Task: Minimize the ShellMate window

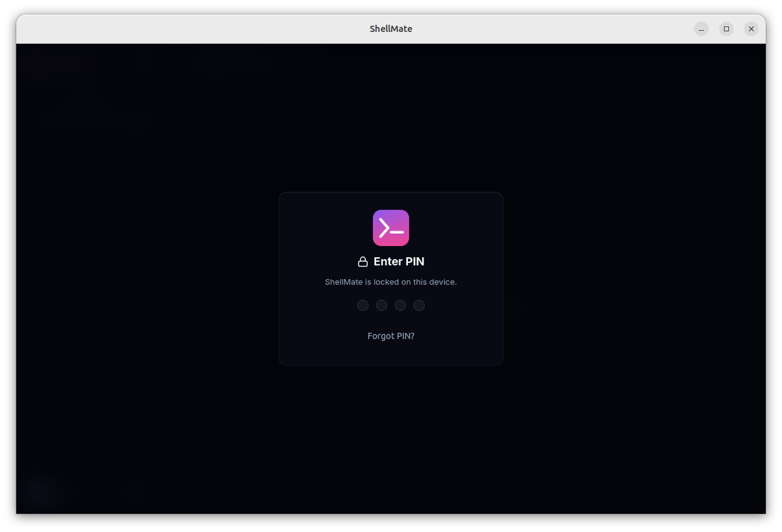Action: coord(701,29)
